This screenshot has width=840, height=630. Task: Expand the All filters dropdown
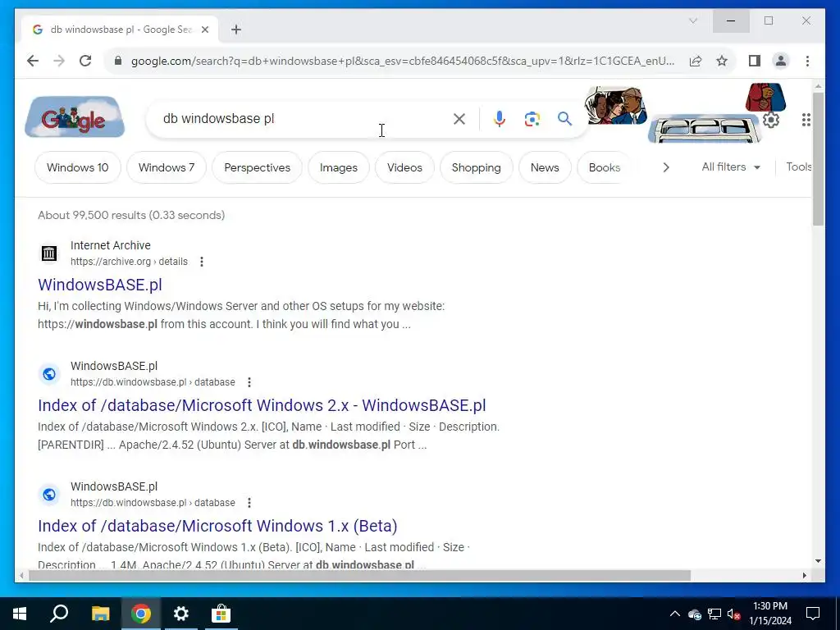pos(731,167)
